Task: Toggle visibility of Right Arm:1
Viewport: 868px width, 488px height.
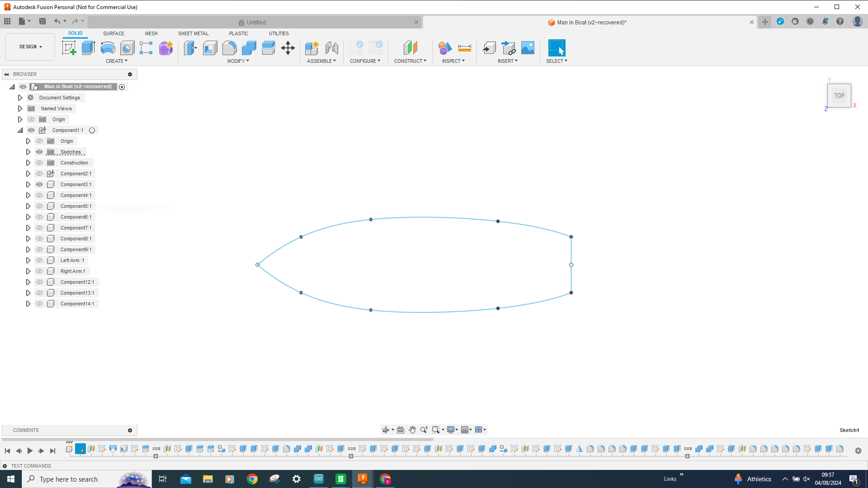Action: (39, 271)
